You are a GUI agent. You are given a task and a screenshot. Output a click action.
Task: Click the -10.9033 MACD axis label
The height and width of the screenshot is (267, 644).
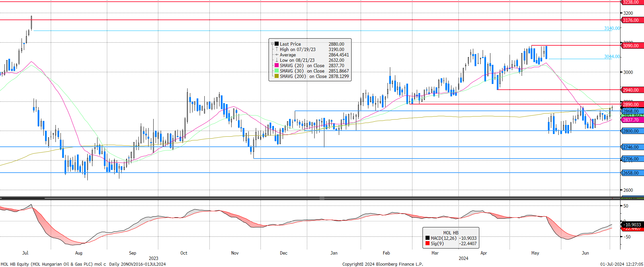click(632, 225)
